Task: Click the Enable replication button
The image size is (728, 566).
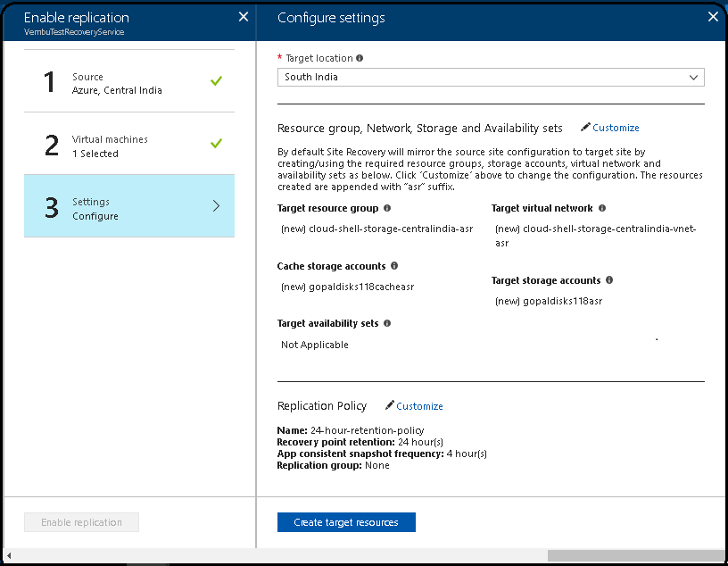Action: tap(82, 522)
